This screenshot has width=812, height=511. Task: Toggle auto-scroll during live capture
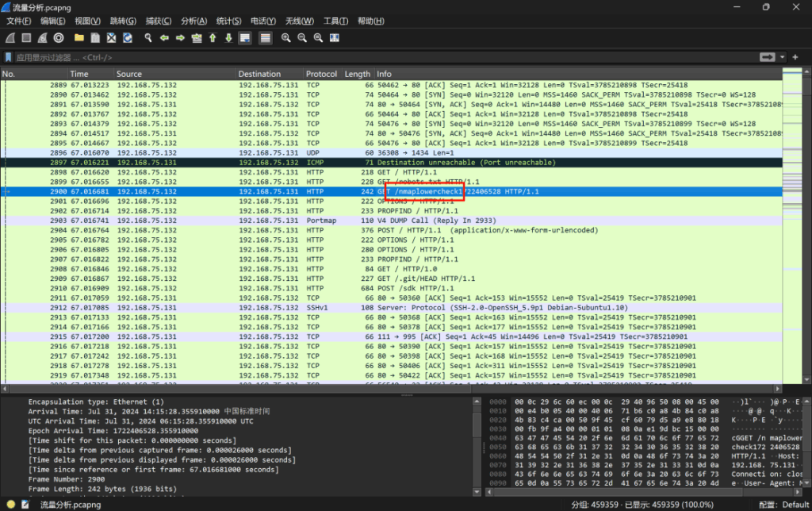(246, 38)
